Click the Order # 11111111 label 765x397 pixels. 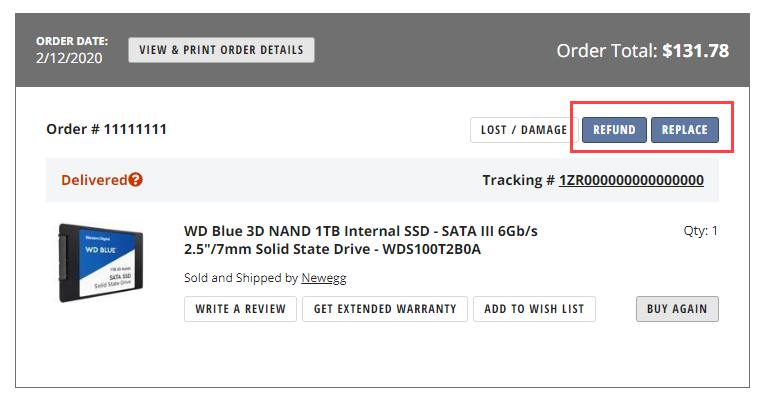click(106, 129)
